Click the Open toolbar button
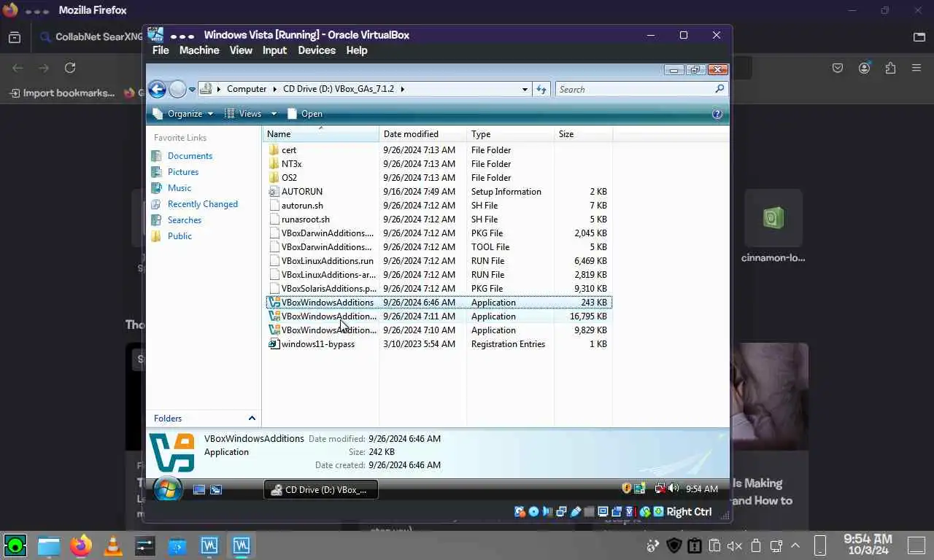Image resolution: width=934 pixels, height=560 pixels. tap(305, 114)
